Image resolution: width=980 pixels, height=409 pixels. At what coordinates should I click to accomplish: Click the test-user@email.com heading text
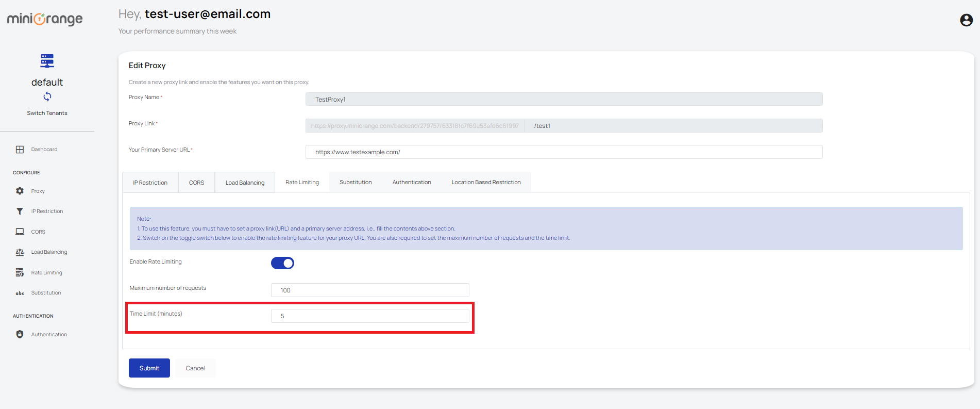coord(208,14)
